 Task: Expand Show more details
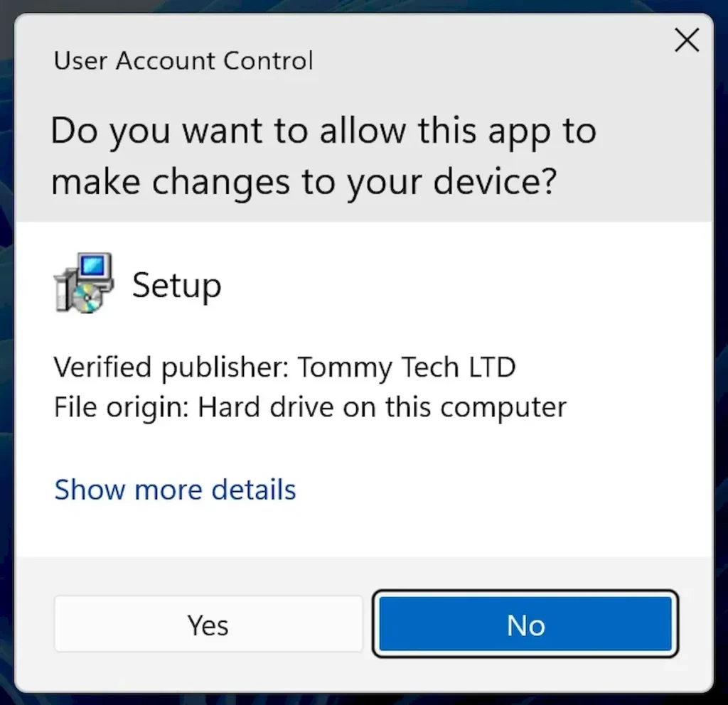point(175,490)
